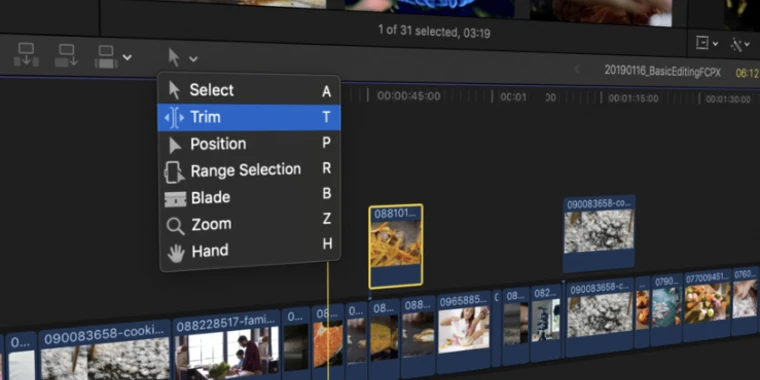
Task: Click the Hand icon in tools menu
Action: tap(176, 253)
